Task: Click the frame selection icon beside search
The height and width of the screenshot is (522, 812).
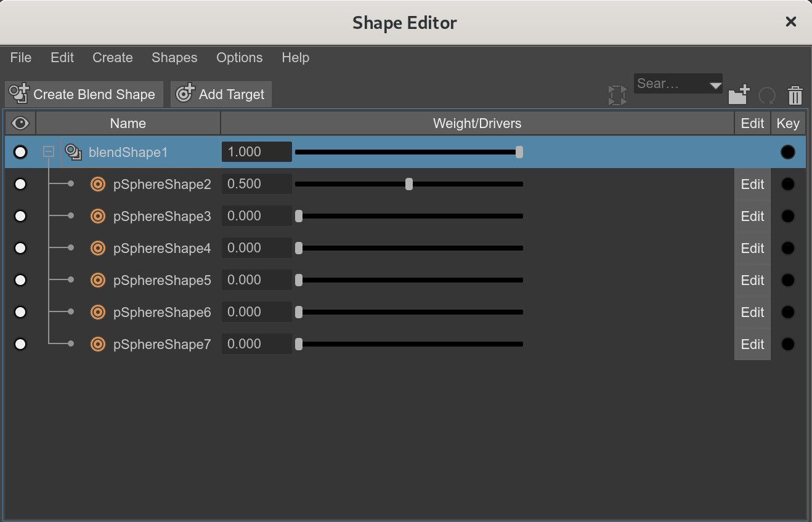Action: 617,95
